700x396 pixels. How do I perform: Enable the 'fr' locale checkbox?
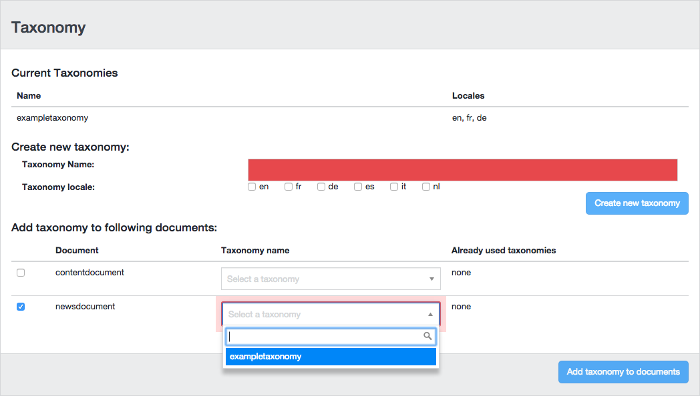point(288,187)
